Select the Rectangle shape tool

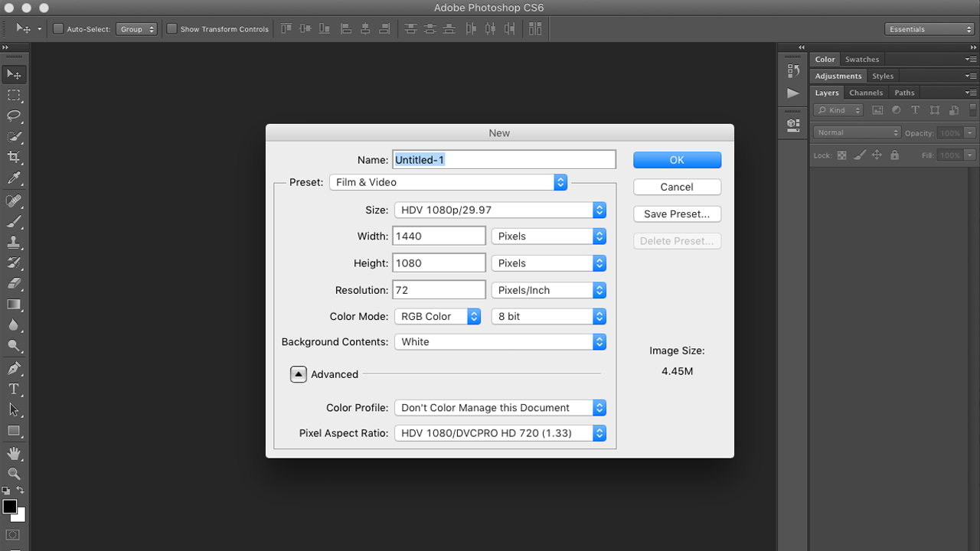tap(14, 431)
